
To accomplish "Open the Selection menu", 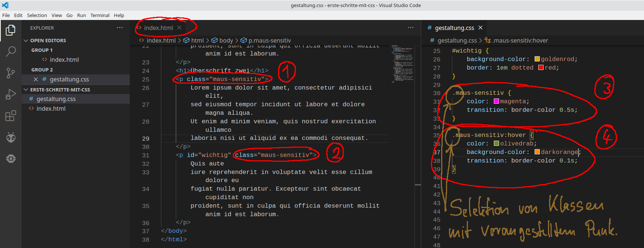I will 37,15.
